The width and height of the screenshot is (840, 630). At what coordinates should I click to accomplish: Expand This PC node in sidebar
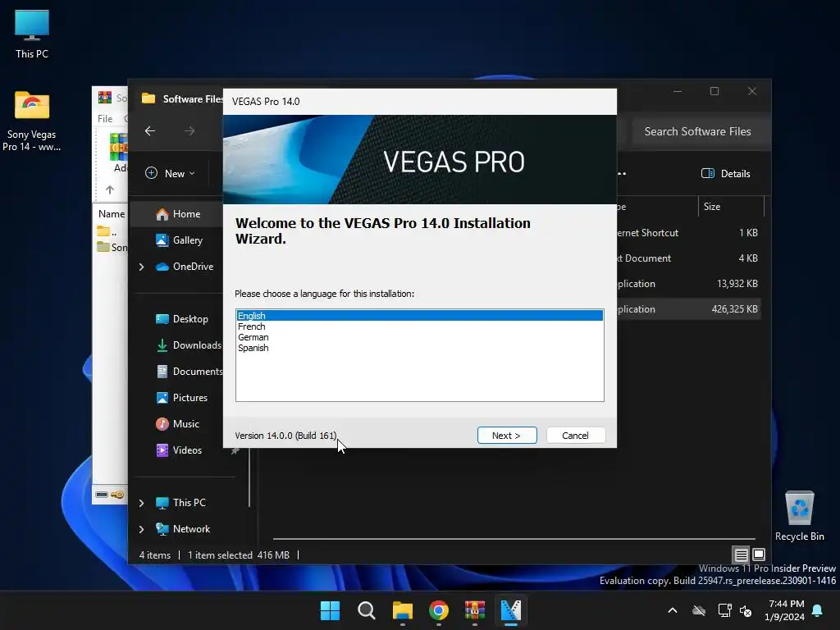(x=141, y=503)
